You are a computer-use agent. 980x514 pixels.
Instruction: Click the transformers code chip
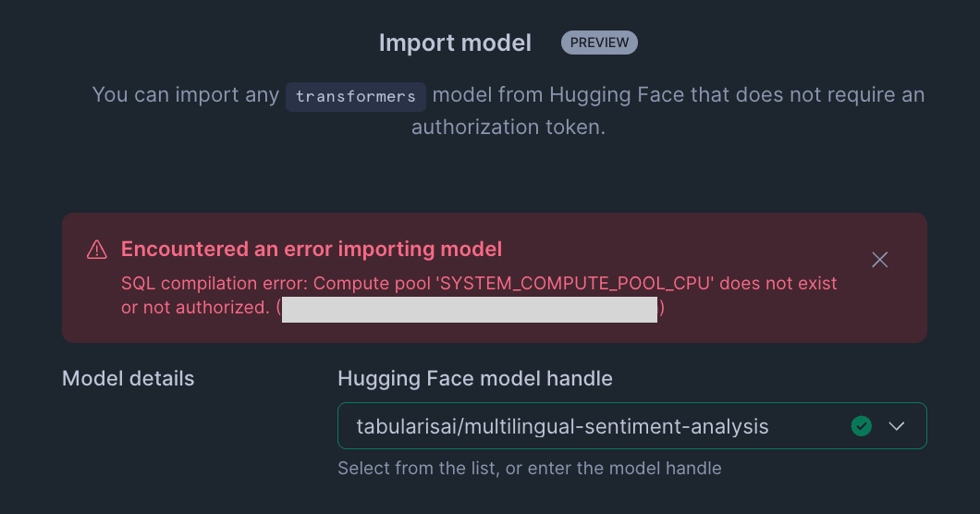coord(356,96)
